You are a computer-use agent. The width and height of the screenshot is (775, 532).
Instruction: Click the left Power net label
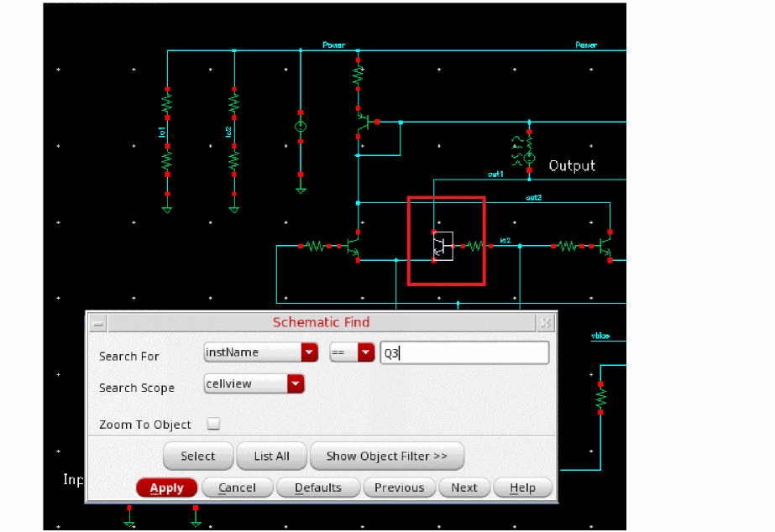(x=333, y=45)
